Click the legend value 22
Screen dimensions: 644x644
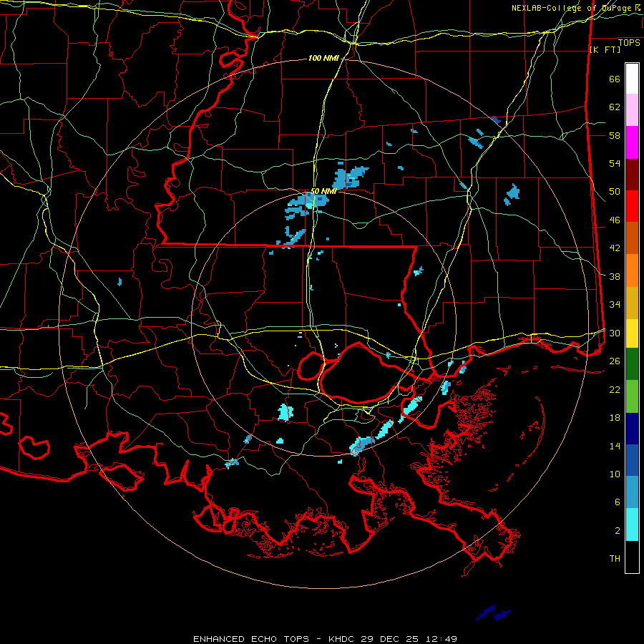point(615,389)
